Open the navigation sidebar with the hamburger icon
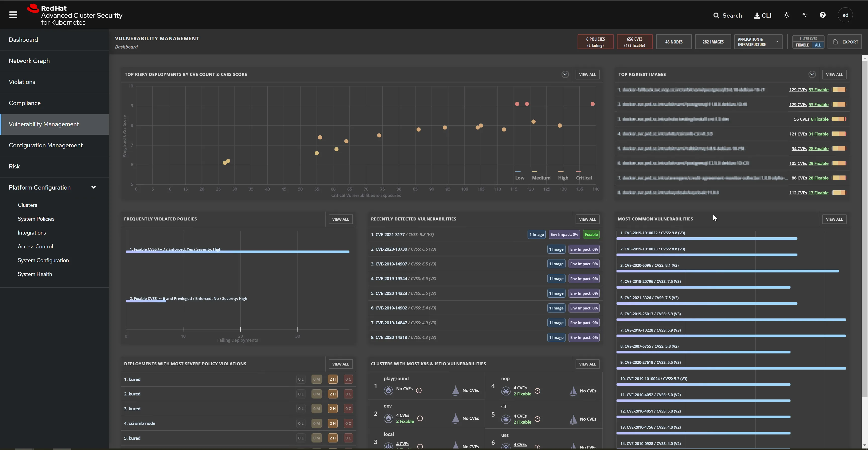 (x=14, y=15)
